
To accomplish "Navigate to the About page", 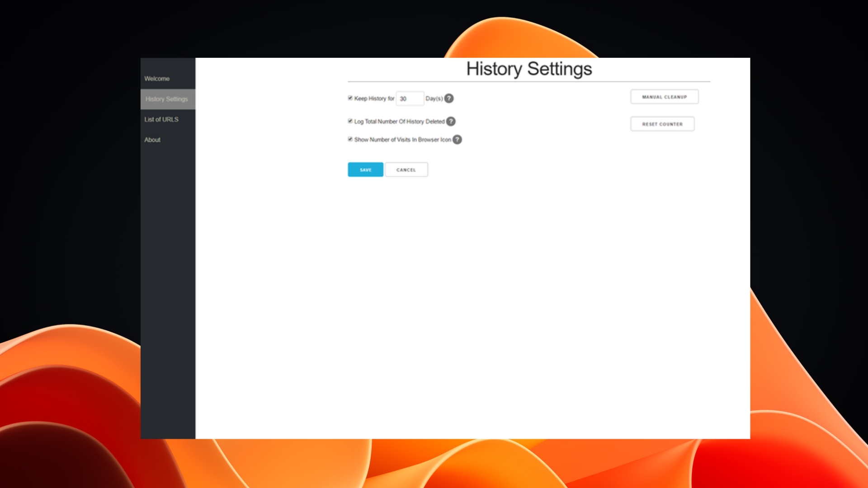I will coord(152,140).
